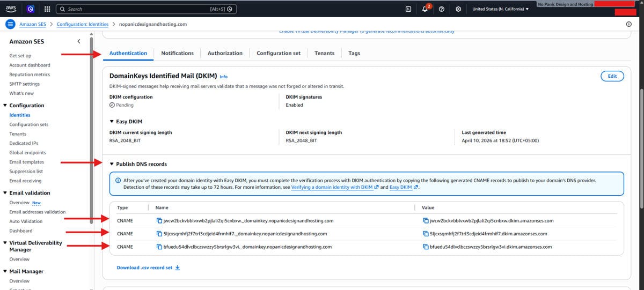644x290 pixels.
Task: Open Tenants sidebar link
Action: (18, 133)
